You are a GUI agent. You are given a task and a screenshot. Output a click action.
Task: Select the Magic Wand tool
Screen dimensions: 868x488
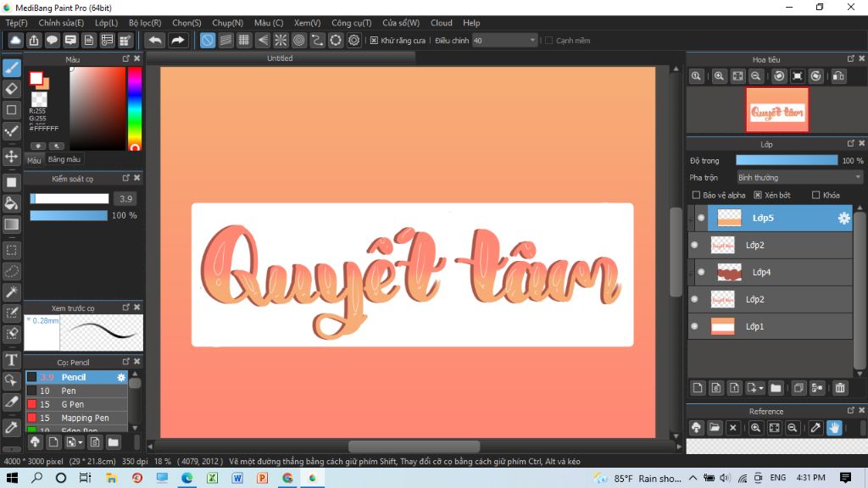[12, 292]
